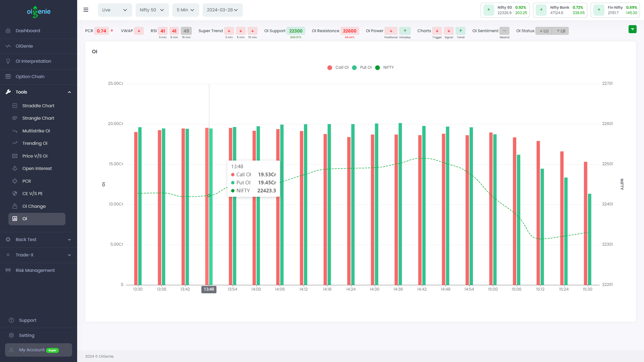
Task: Expand the Nifty 50 index dropdown
Action: point(151,10)
